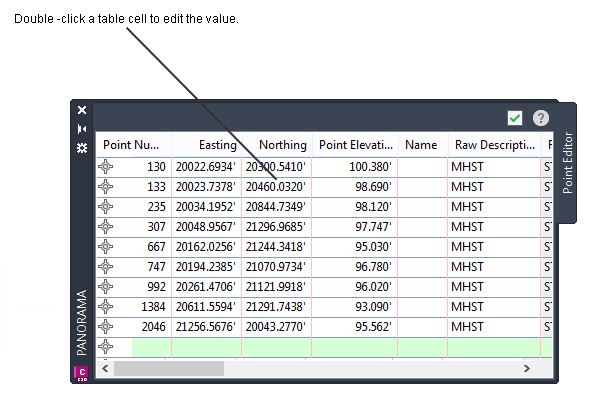Select point icon for point 667

coord(106,247)
